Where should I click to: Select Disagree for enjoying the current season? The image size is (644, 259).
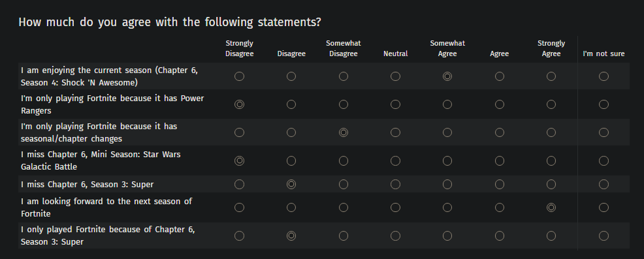(291, 76)
